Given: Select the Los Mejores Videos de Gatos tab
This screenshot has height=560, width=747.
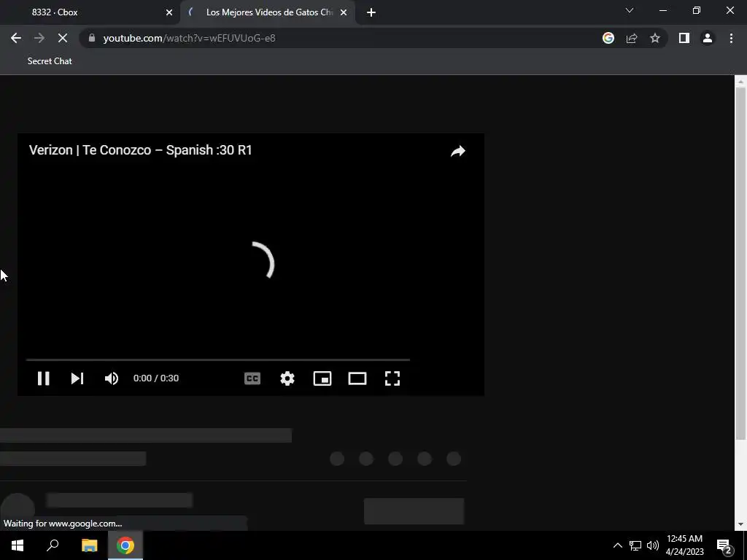Looking at the screenshot, I should (267, 12).
